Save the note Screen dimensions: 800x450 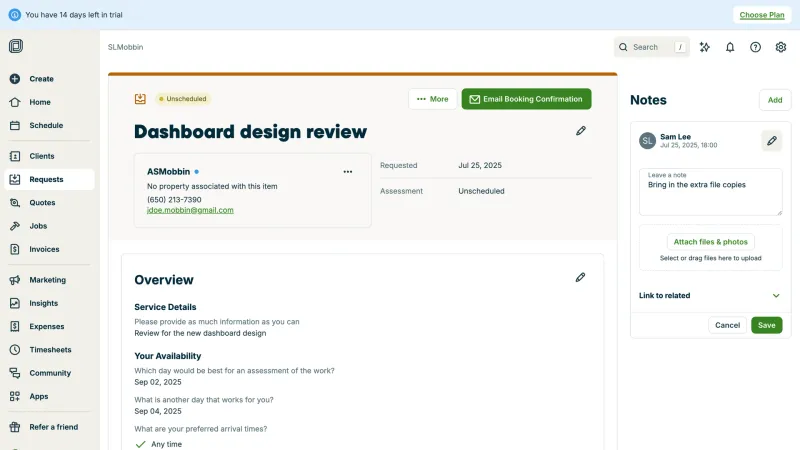766,325
